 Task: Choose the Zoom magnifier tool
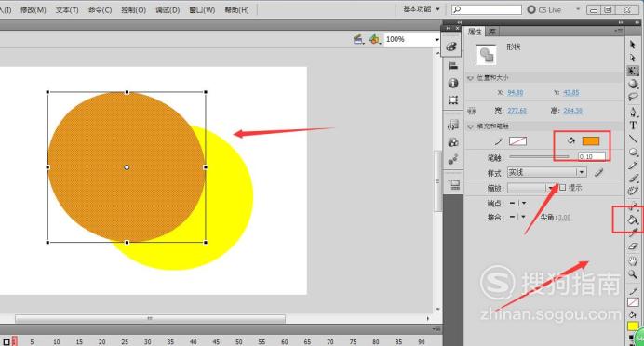pyautogui.click(x=633, y=274)
